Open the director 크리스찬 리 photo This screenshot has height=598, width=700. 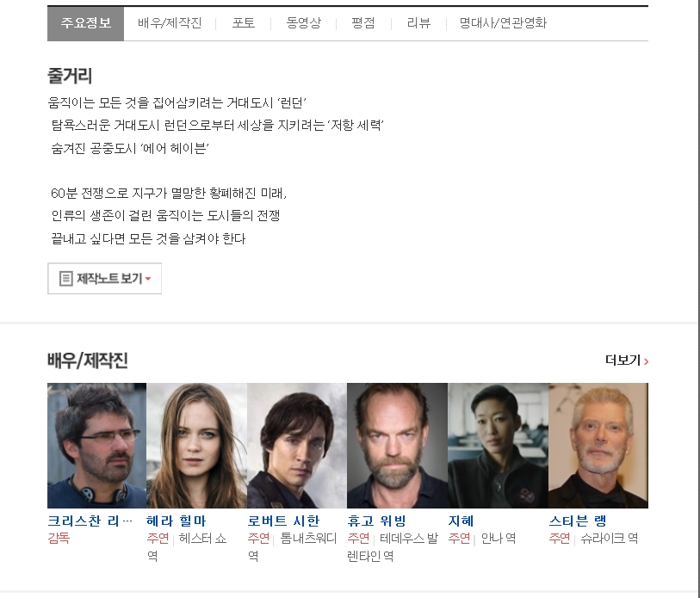(x=96, y=446)
